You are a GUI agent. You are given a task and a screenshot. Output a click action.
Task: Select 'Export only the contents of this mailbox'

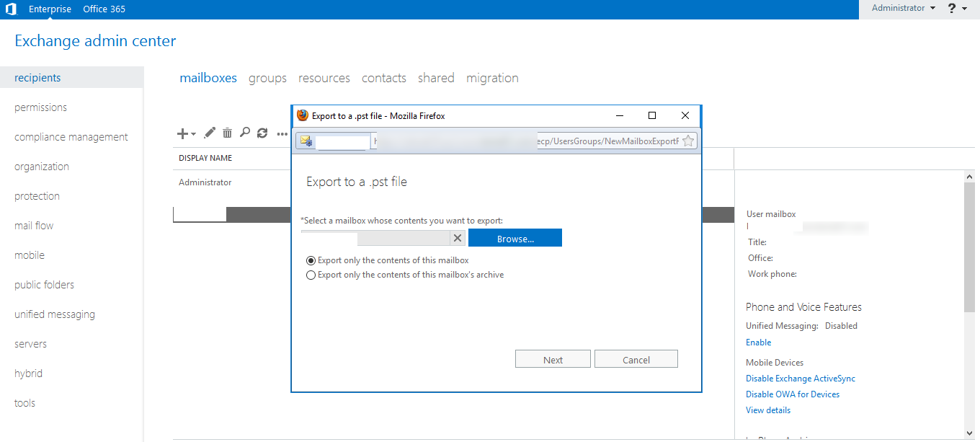point(311,260)
